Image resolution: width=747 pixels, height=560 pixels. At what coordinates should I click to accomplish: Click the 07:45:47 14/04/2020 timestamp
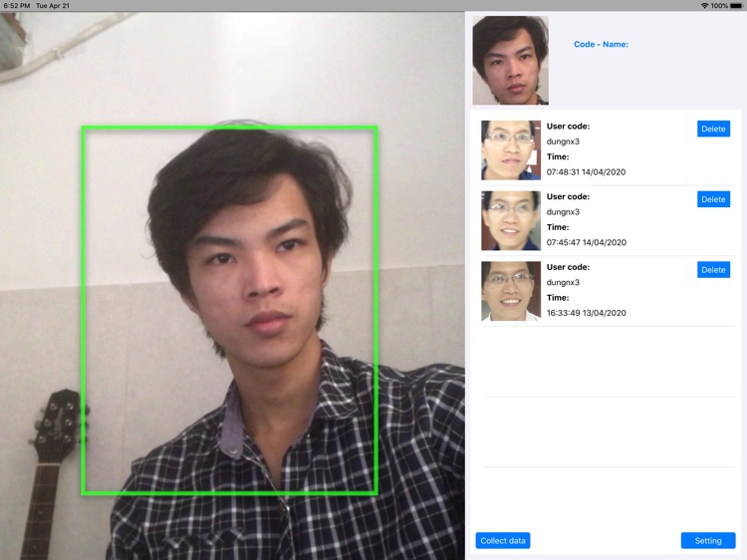[587, 243]
